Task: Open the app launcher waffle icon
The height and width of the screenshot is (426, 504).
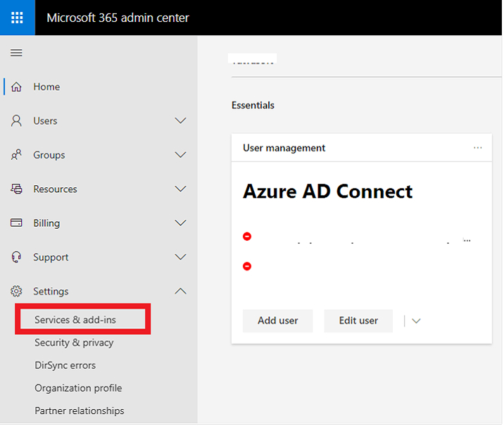Action: click(x=17, y=18)
